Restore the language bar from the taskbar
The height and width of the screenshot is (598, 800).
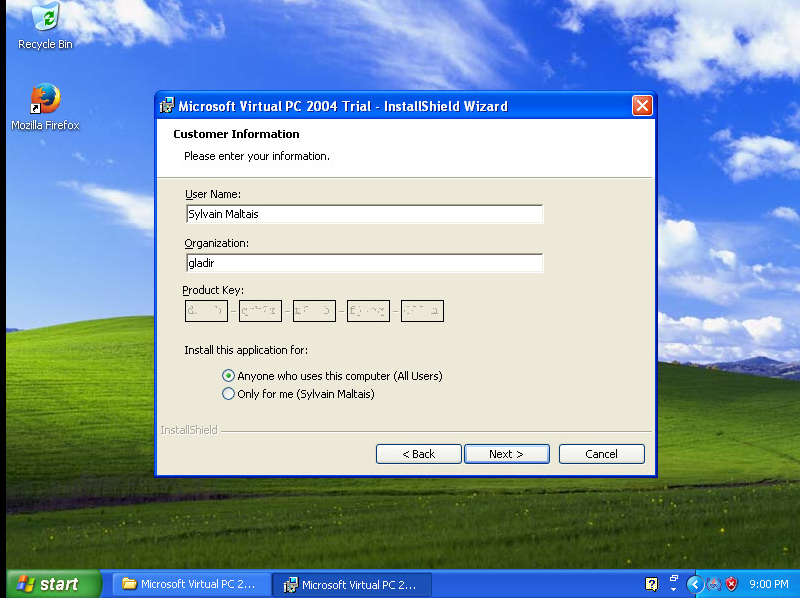pyautogui.click(x=674, y=578)
